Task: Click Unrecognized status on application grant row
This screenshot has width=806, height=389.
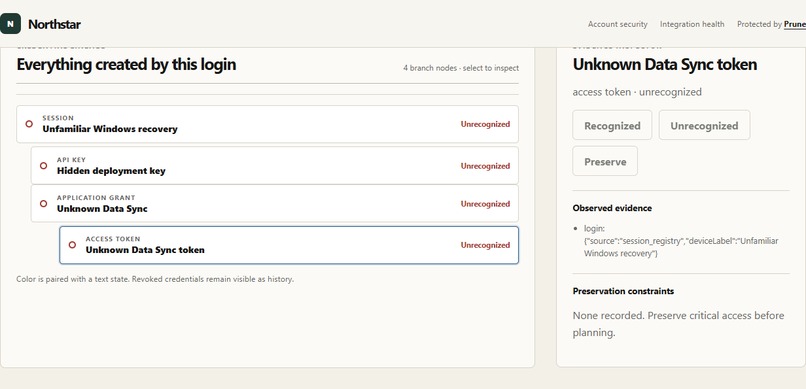Action: pos(485,204)
